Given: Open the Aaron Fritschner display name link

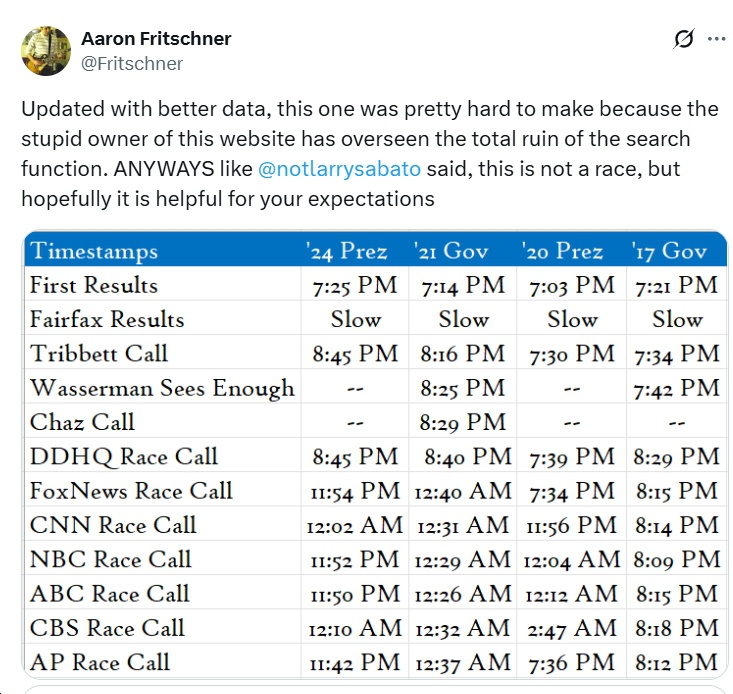Looking at the screenshot, I should click(155, 39).
